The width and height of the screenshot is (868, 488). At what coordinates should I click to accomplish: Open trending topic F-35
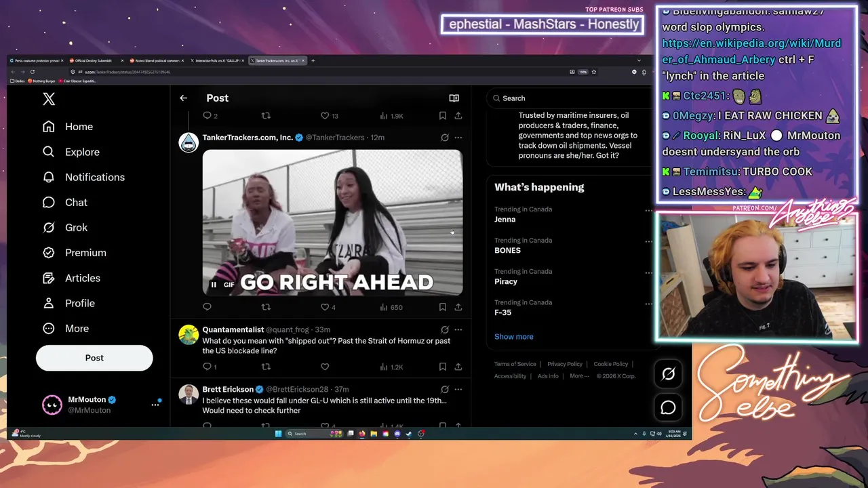coord(502,312)
